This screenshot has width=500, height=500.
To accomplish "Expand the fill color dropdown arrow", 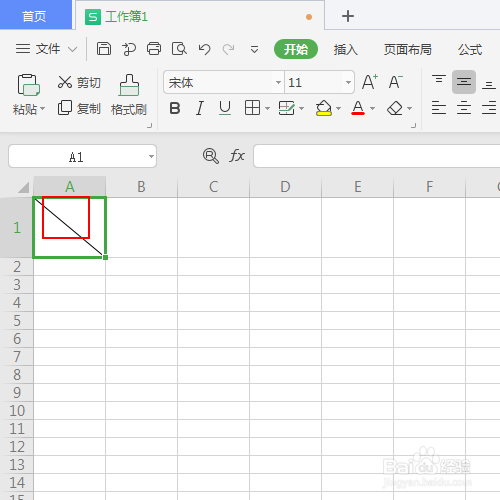I will [x=338, y=108].
